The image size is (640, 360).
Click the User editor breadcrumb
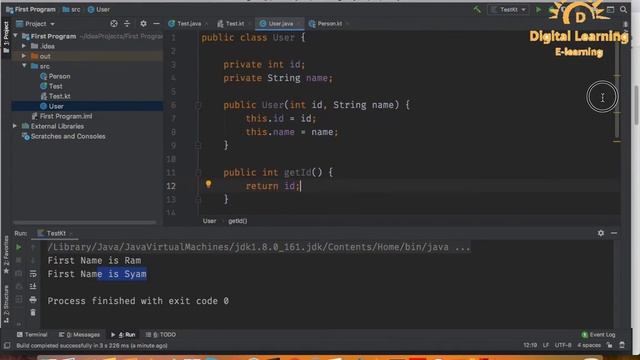click(x=209, y=221)
